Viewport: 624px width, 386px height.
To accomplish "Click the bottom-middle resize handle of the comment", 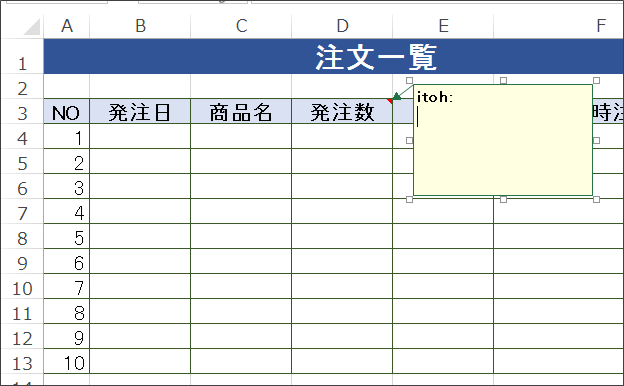I will 503,199.
